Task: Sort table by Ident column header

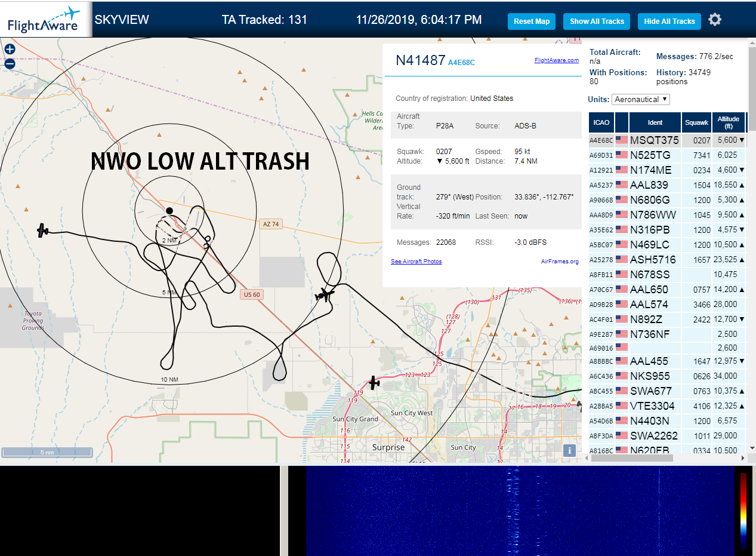Action: (x=655, y=122)
